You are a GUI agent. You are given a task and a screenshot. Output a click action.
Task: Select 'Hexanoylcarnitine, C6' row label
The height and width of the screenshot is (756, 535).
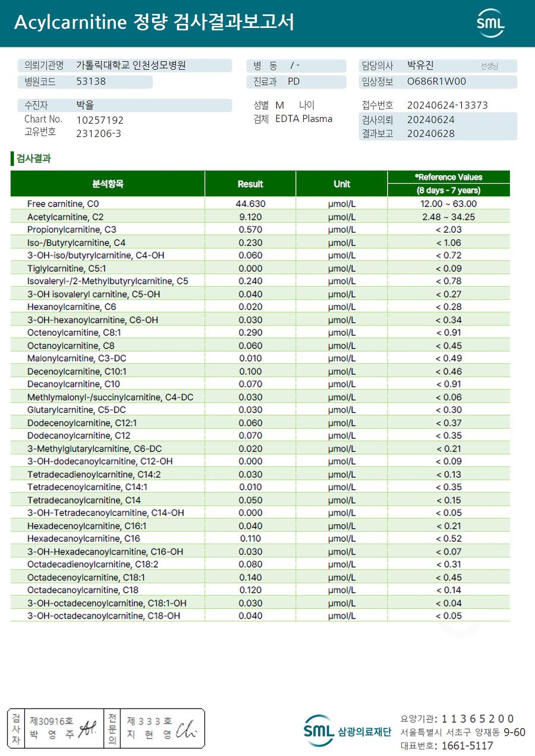[72, 307]
